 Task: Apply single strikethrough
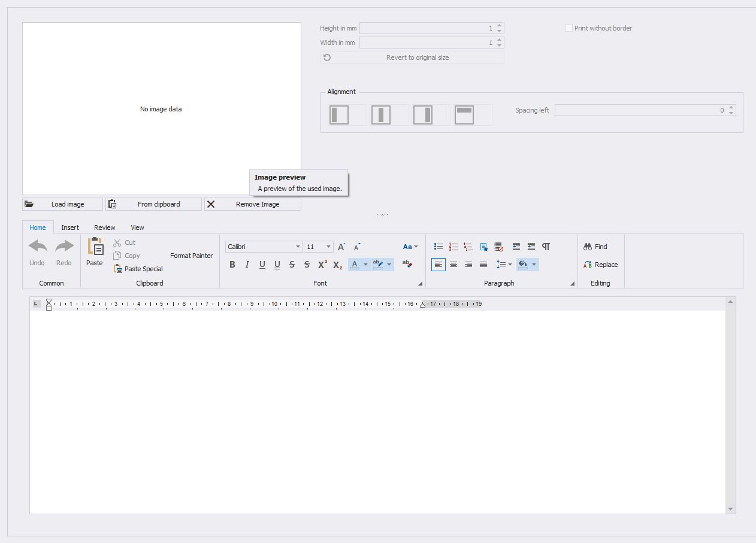(292, 265)
